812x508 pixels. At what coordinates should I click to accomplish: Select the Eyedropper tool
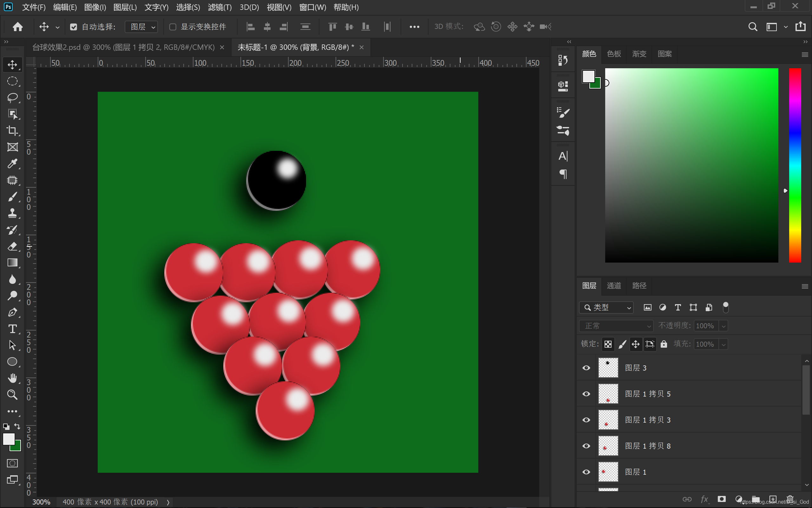12,164
